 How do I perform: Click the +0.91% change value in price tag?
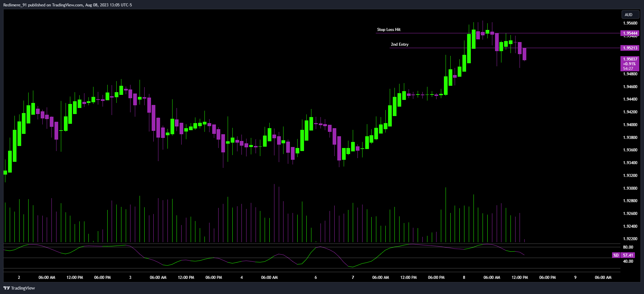(x=630, y=64)
